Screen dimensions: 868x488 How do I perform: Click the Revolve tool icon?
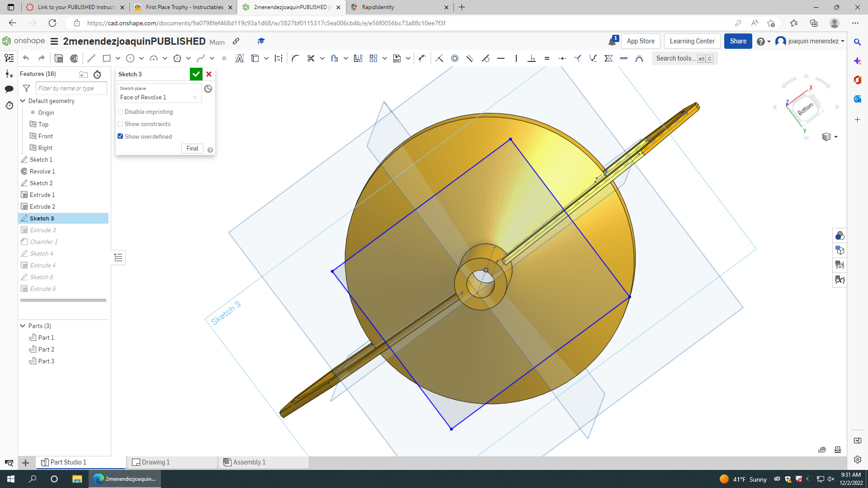point(74,58)
